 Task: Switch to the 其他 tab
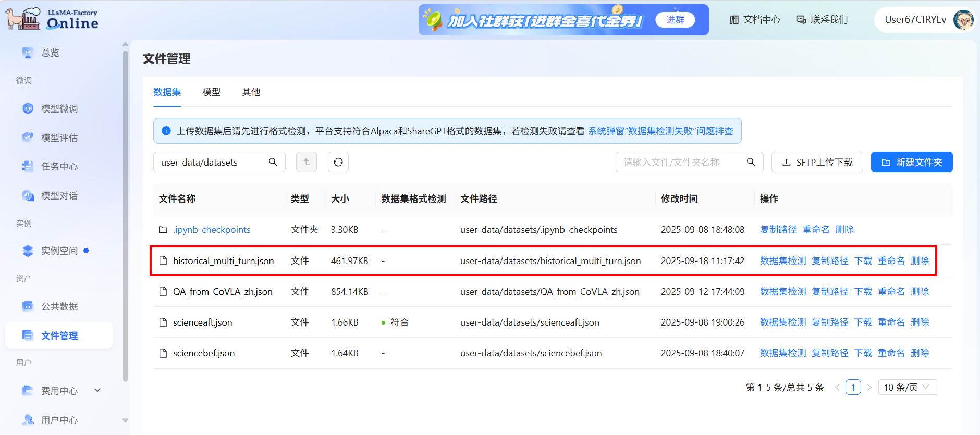(x=251, y=92)
